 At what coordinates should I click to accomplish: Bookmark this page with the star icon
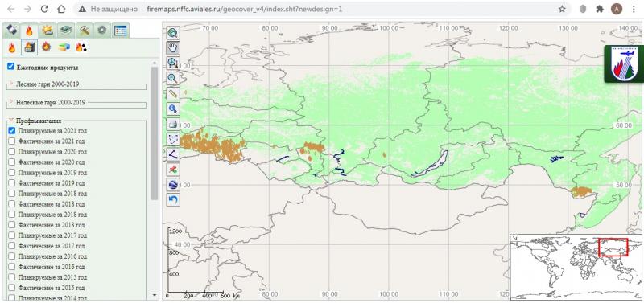(x=562, y=9)
